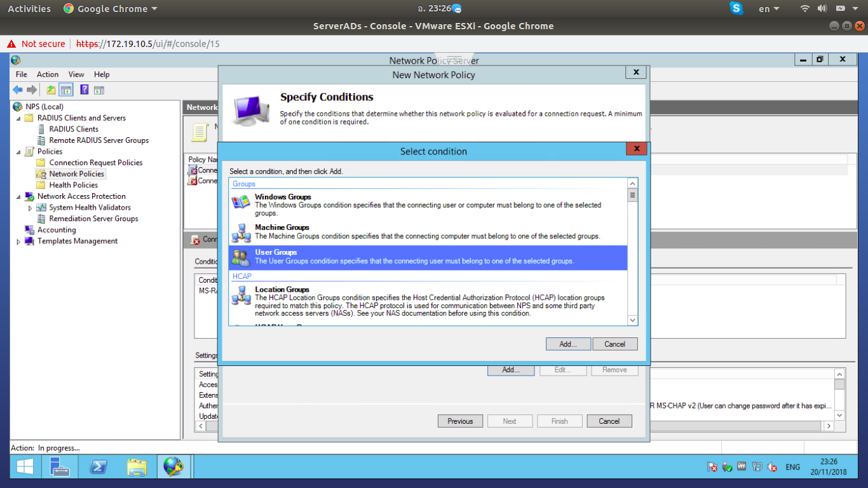
Task: Open the File menu
Action: click(22, 74)
